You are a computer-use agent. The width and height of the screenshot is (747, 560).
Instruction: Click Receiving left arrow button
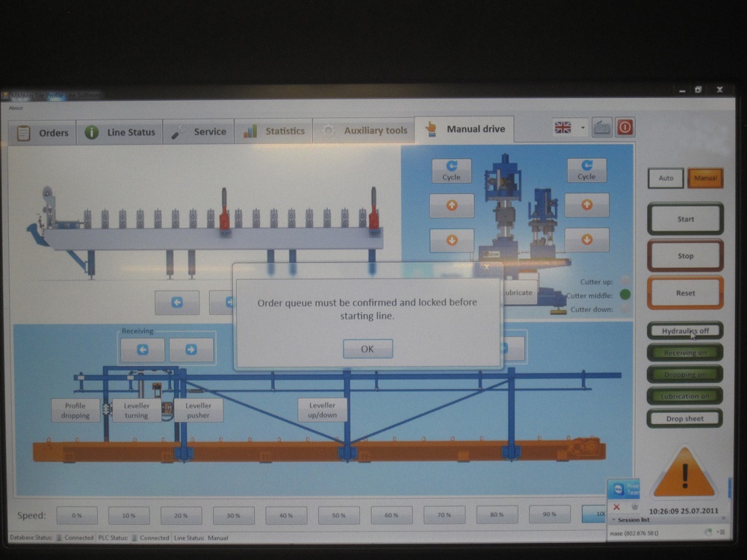click(x=143, y=349)
